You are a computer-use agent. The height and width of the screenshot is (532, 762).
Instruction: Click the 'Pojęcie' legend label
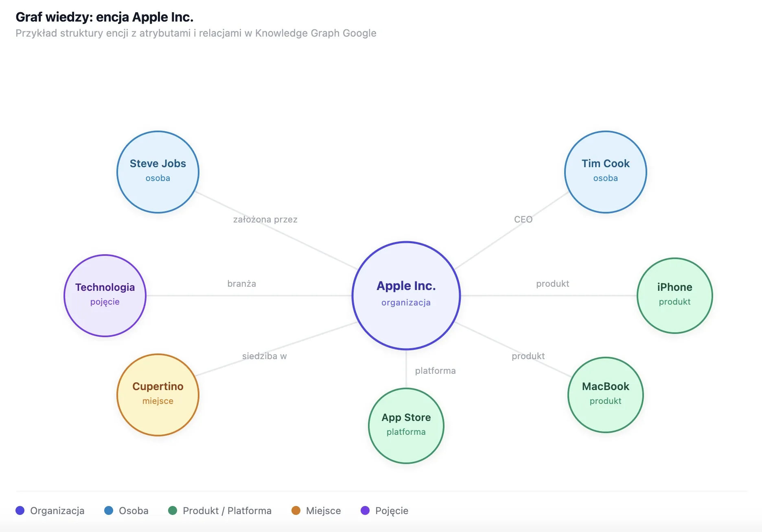(392, 511)
